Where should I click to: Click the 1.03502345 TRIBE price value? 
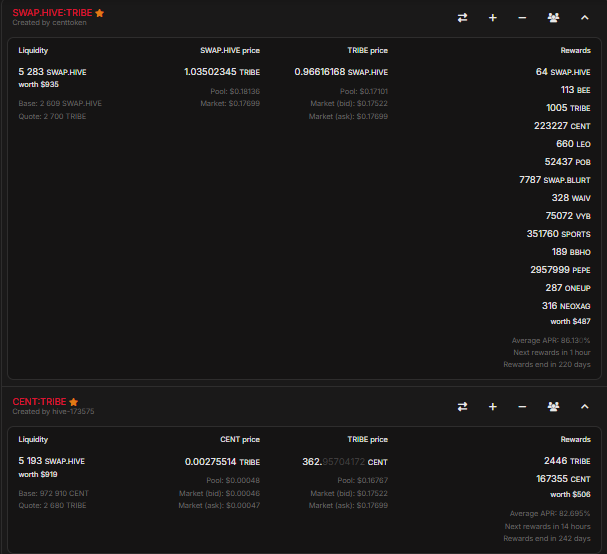coord(222,72)
